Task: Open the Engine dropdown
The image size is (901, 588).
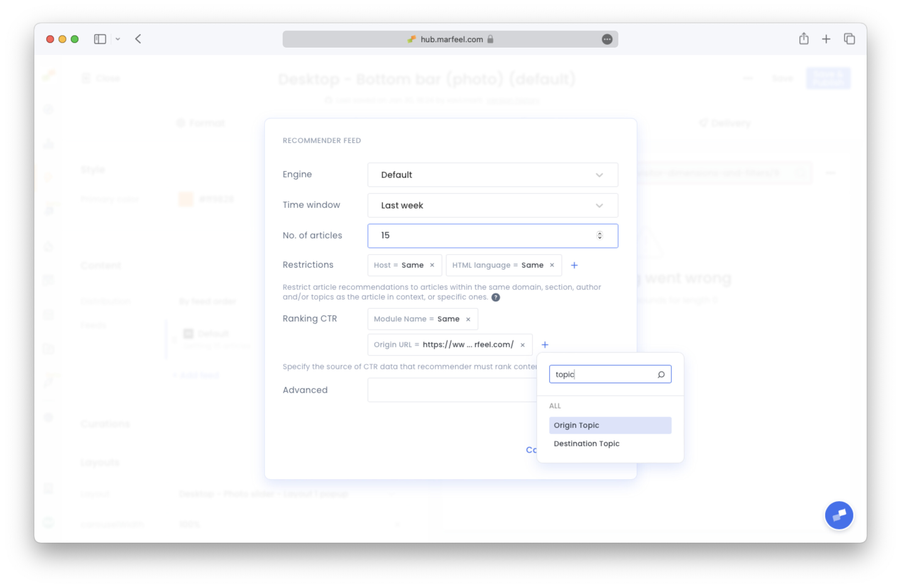Action: tap(492, 175)
